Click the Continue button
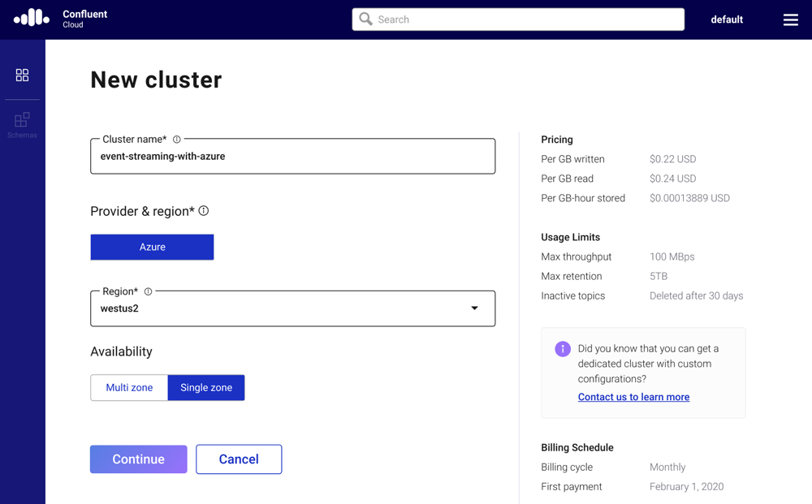Image resolution: width=812 pixels, height=504 pixels. pyautogui.click(x=138, y=459)
